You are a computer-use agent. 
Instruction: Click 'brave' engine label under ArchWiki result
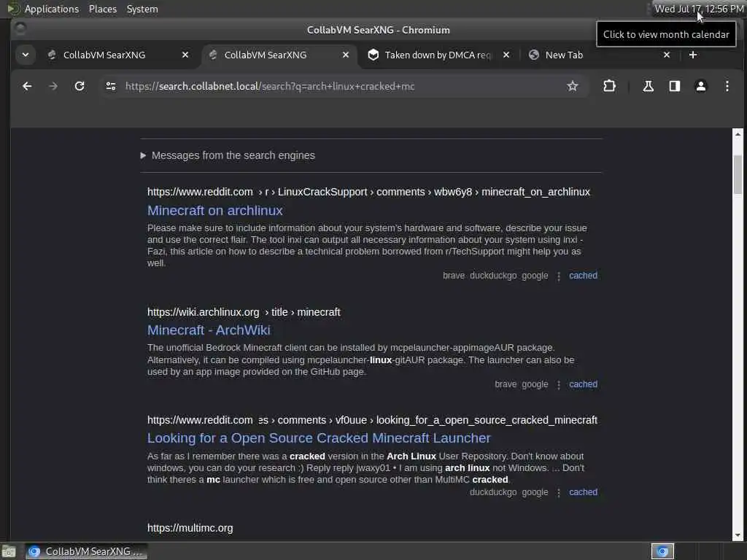(x=506, y=384)
